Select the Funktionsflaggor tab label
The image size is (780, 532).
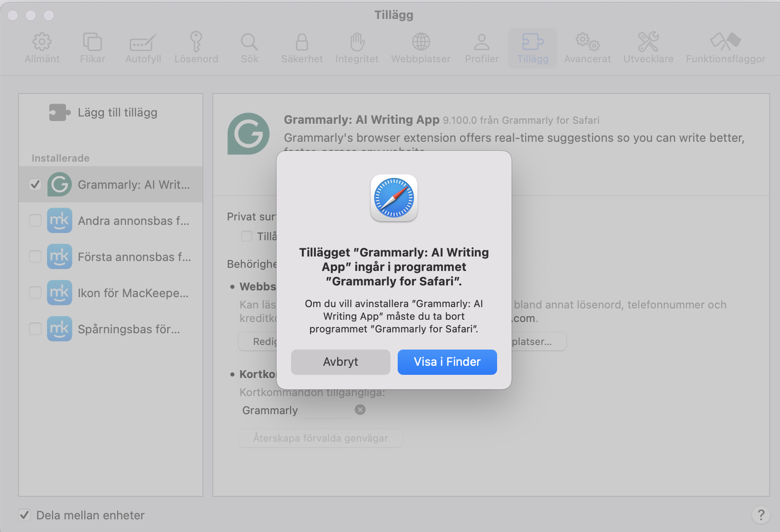(725, 59)
